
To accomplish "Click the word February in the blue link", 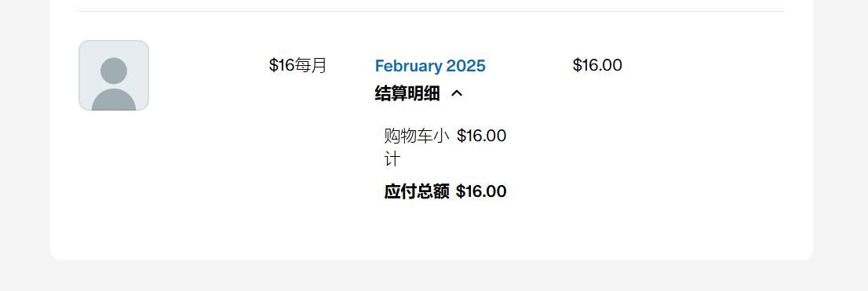I will coord(409,66).
